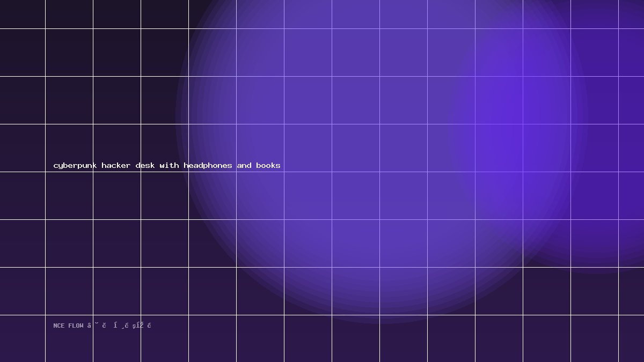This screenshot has height=362, width=644.
Task: Click the word "cyberpunk" in the caption
Action: point(75,166)
